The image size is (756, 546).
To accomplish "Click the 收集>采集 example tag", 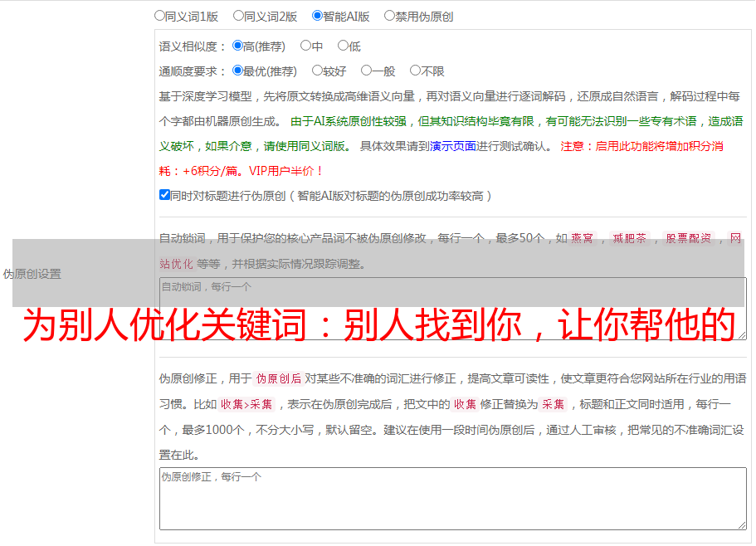I will [246, 405].
